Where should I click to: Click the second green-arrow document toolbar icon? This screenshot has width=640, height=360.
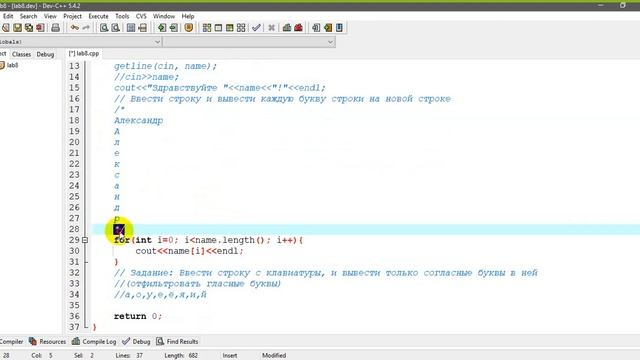[x=173, y=28]
